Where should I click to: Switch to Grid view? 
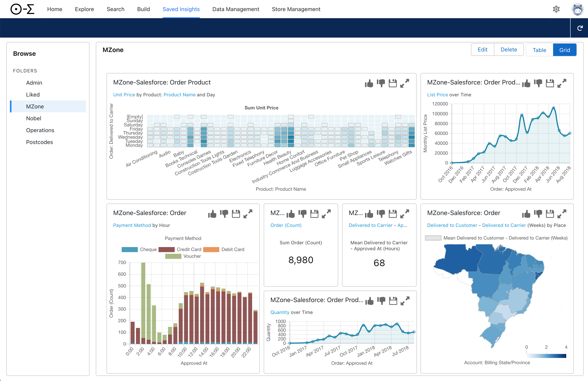coord(564,50)
